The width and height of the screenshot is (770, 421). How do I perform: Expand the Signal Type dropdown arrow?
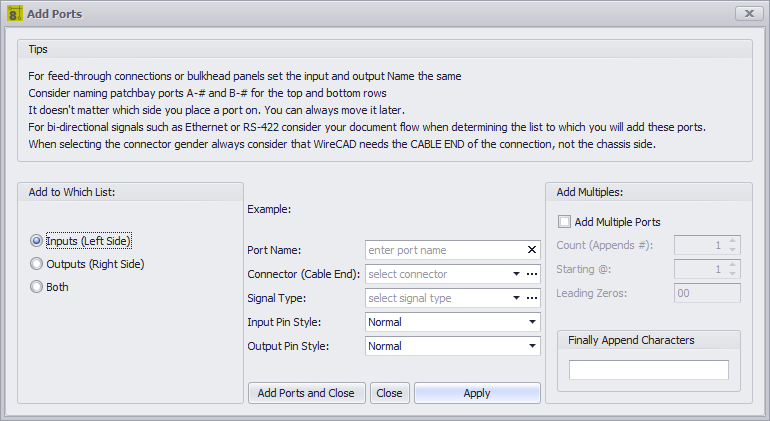(x=516, y=298)
